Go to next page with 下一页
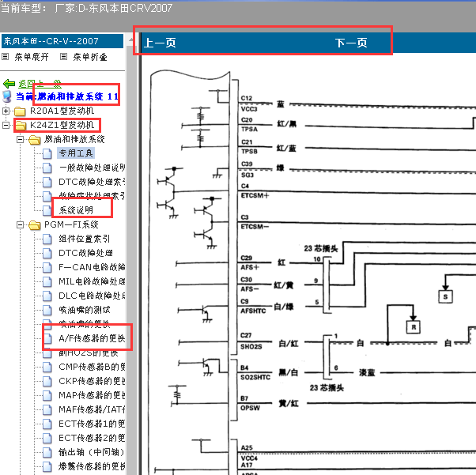The width and height of the screenshot is (476, 475). [x=351, y=43]
